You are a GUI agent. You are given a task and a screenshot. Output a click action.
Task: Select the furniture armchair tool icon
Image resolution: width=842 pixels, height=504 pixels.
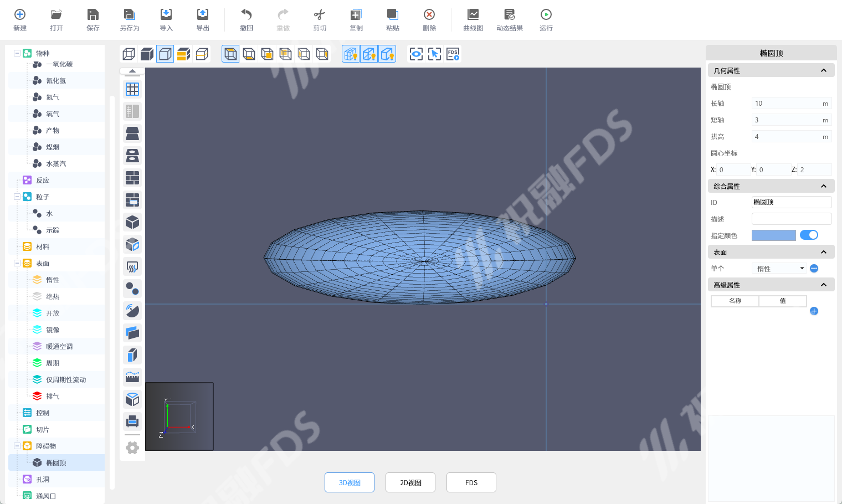132,421
